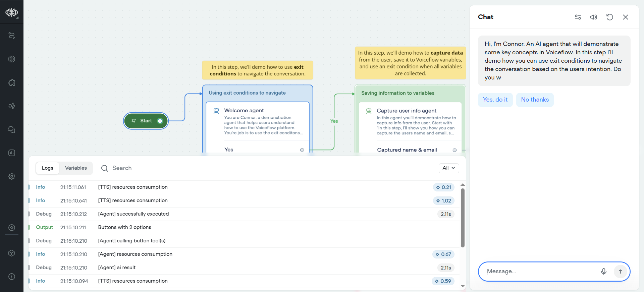Open the knowledge base brain icon
The width and height of the screenshot is (644, 292).
coord(12,59)
